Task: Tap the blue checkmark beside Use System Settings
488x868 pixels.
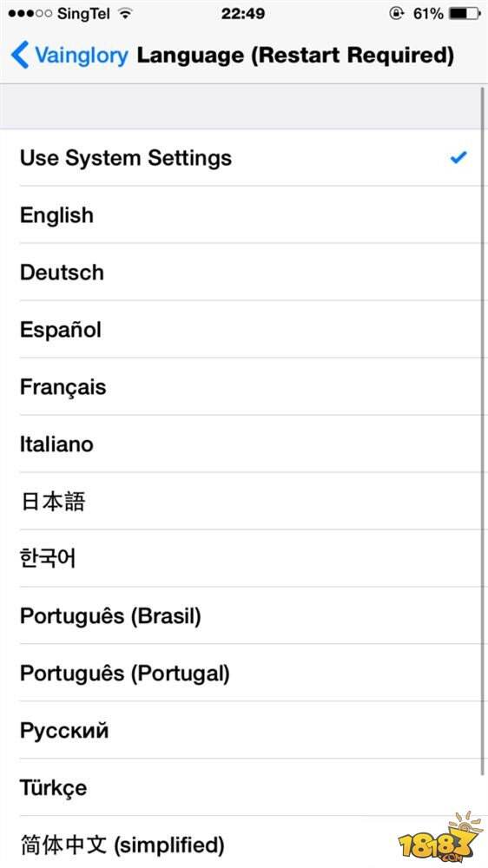Action: (x=458, y=158)
